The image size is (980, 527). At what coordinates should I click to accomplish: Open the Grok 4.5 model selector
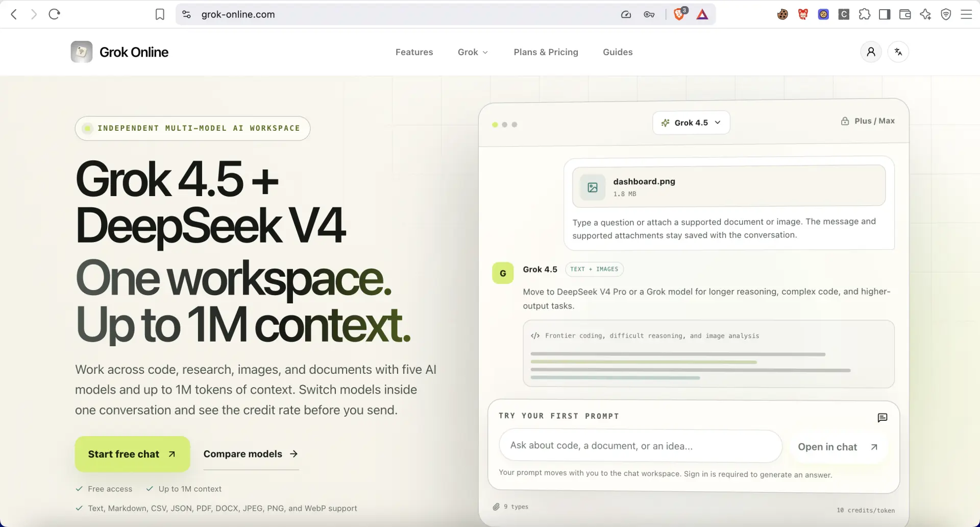coord(691,123)
